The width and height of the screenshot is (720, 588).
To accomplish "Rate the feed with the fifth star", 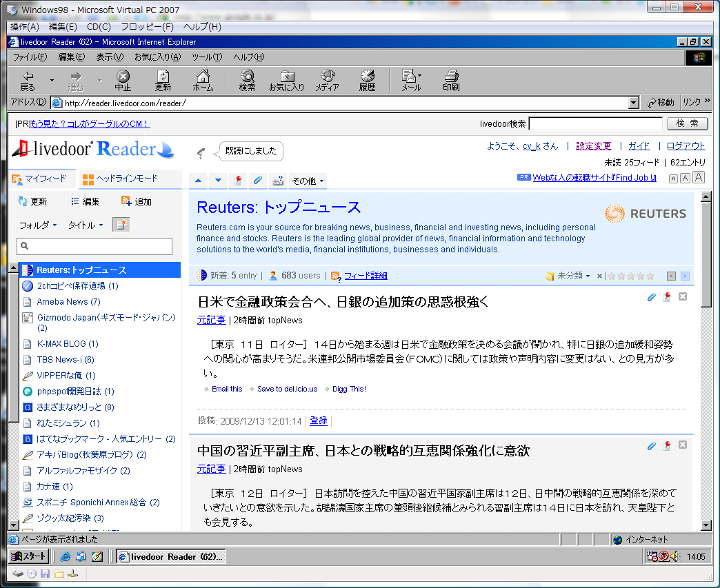I will (650, 276).
